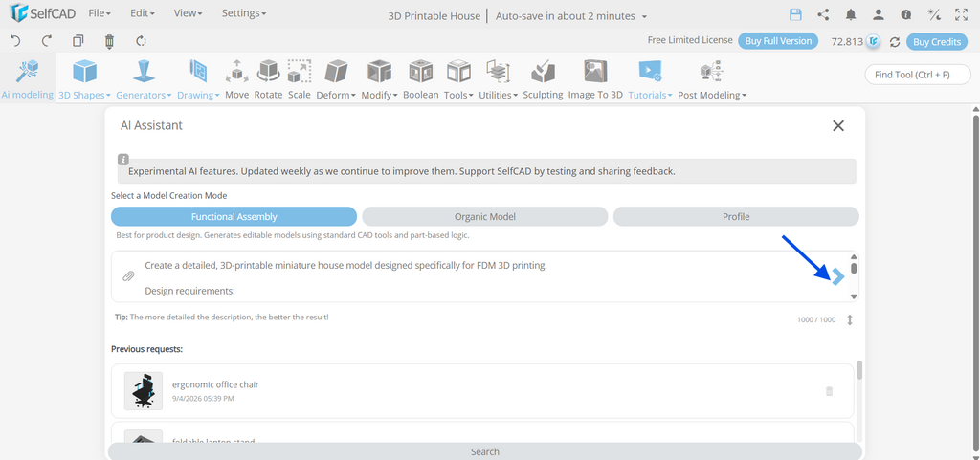
Task: Select the Rotate tool
Action: point(268,78)
